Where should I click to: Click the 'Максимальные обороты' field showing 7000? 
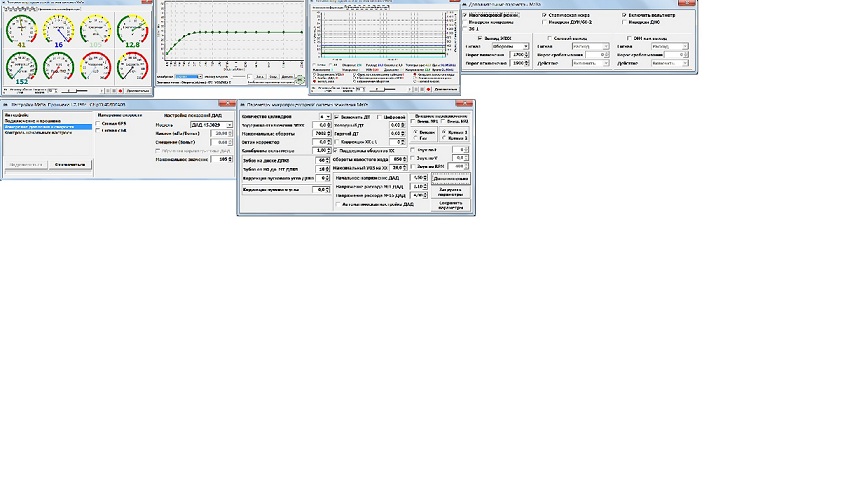coord(322,133)
